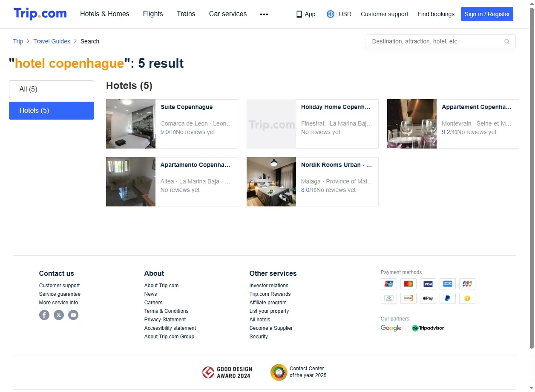The image size is (535, 392).
Task: Click the App phone icon
Action: (x=299, y=14)
